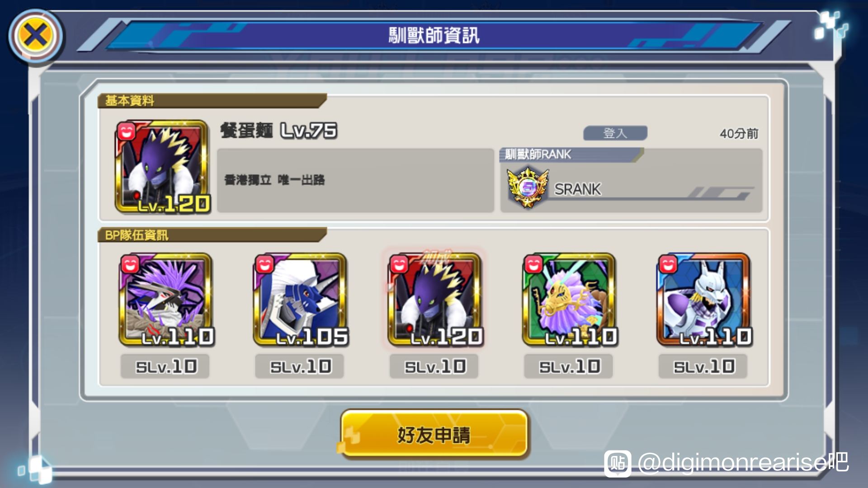Open the first BP team Digimon Lv.110
This screenshot has width=868, height=488.
[166, 300]
